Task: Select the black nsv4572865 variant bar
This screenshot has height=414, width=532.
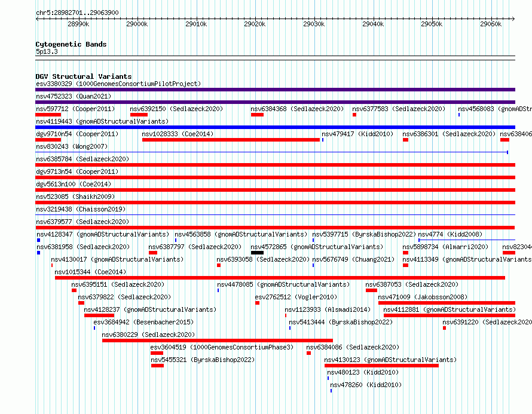Action: [257, 253]
